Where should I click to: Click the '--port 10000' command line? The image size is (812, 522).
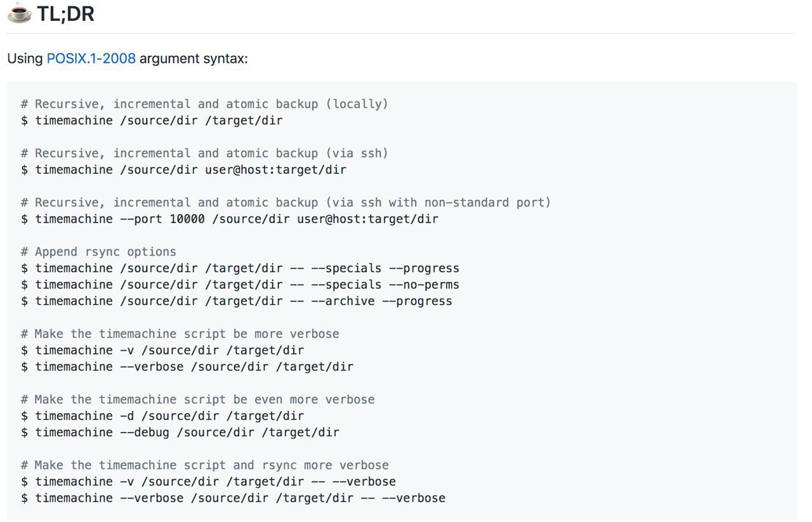[230, 219]
